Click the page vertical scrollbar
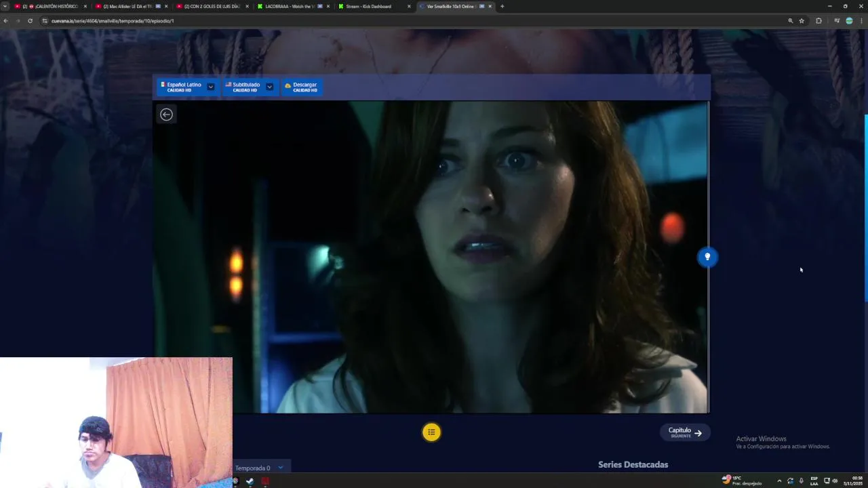 866,208
